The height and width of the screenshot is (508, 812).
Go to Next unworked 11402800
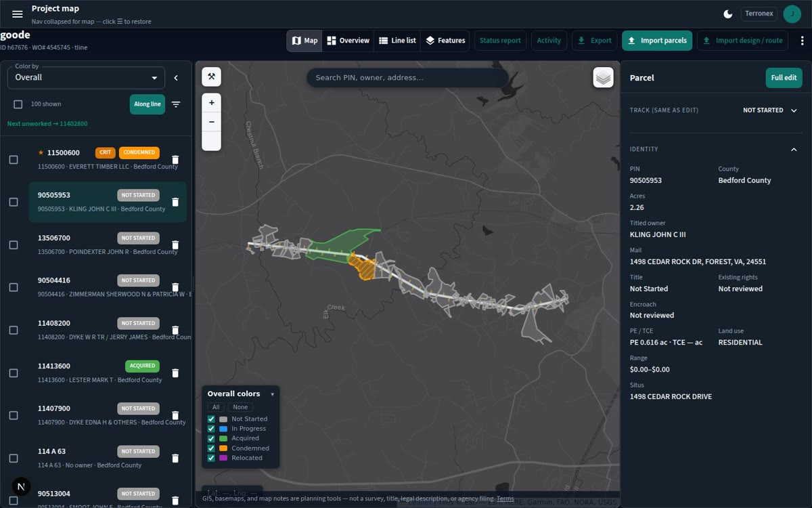[47, 124]
